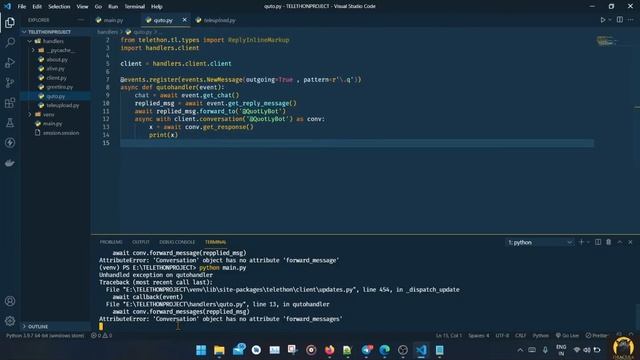Open the Accounts menu icon
This screenshot has height=360, width=640.
[x=10, y=301]
